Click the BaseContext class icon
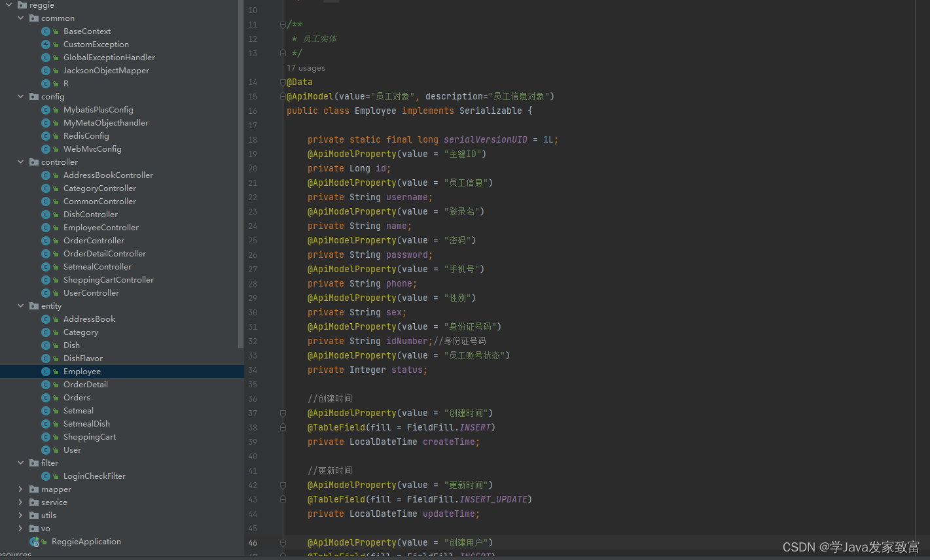The image size is (930, 560). (46, 31)
